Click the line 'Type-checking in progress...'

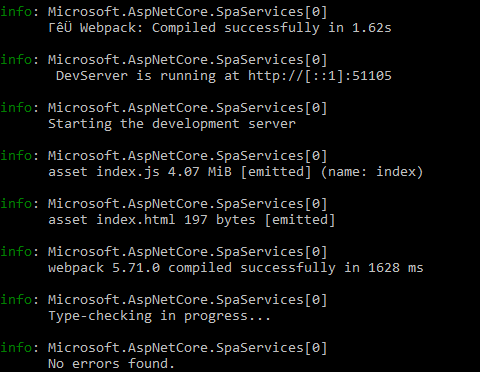click(x=159, y=316)
